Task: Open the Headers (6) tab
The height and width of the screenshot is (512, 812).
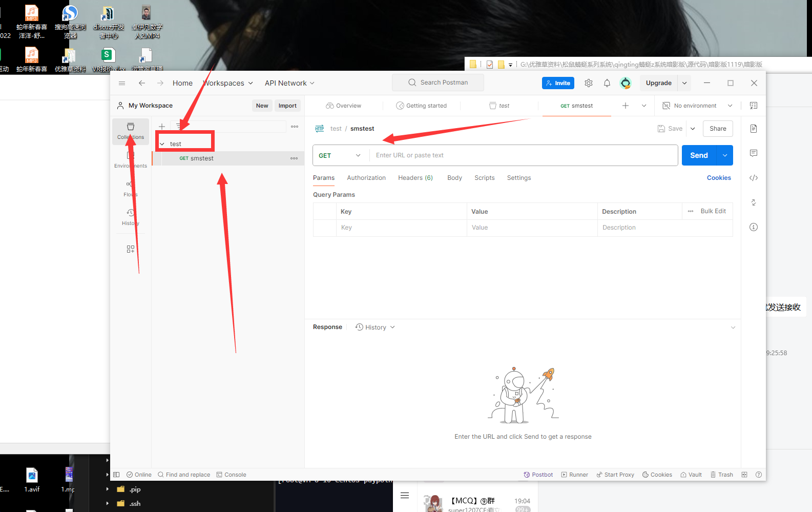Action: (415, 178)
